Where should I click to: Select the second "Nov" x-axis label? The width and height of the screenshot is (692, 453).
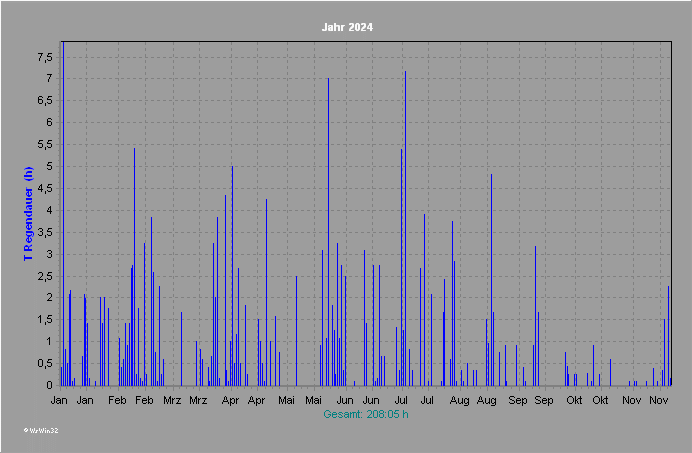(x=658, y=400)
